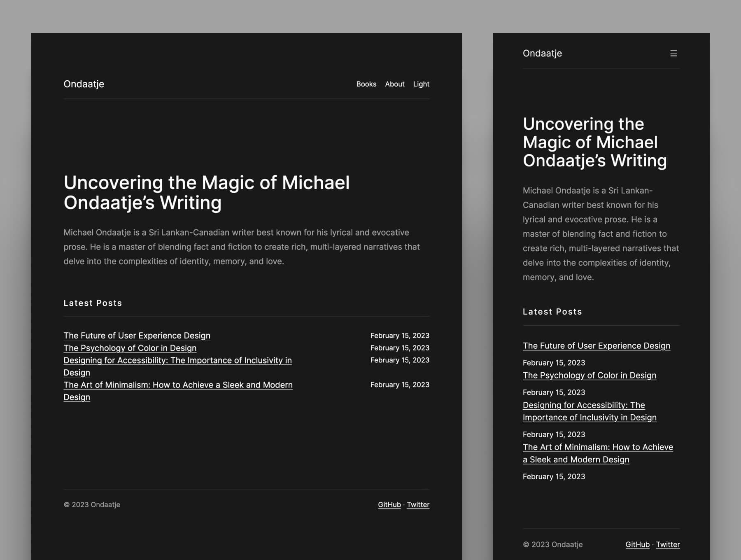The height and width of the screenshot is (560, 741).
Task: Open the hamburger menu on mobile view
Action: click(x=674, y=53)
